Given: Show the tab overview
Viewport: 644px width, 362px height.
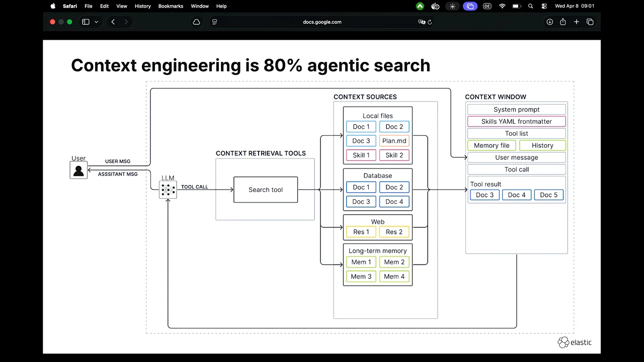Looking at the screenshot, I should pyautogui.click(x=590, y=22).
